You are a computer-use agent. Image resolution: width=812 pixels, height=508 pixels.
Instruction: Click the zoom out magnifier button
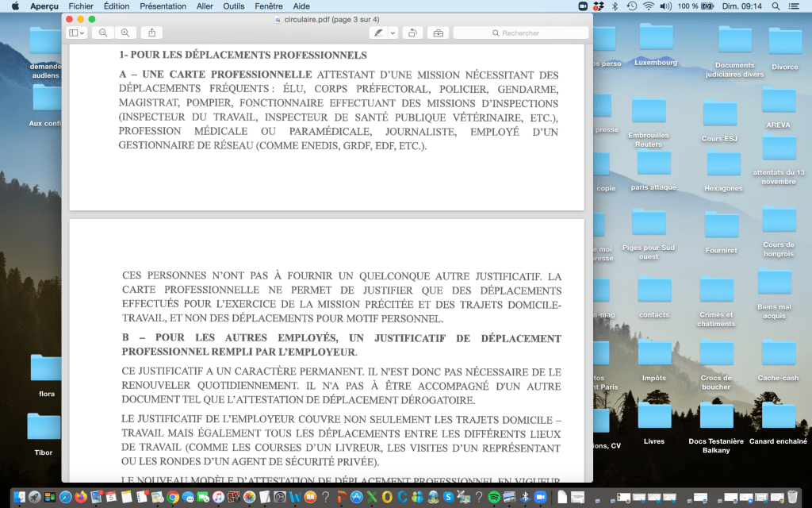tap(103, 33)
